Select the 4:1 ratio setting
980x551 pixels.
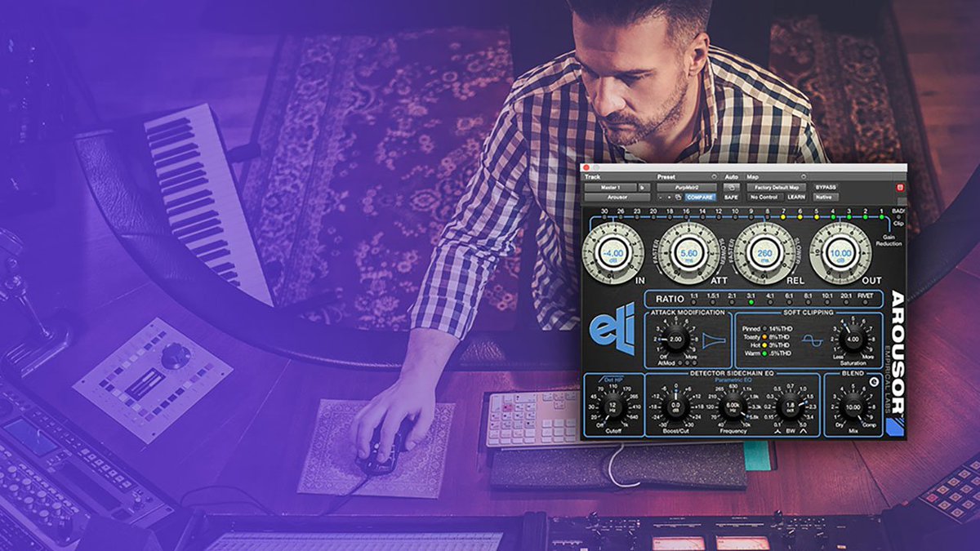coord(770,301)
